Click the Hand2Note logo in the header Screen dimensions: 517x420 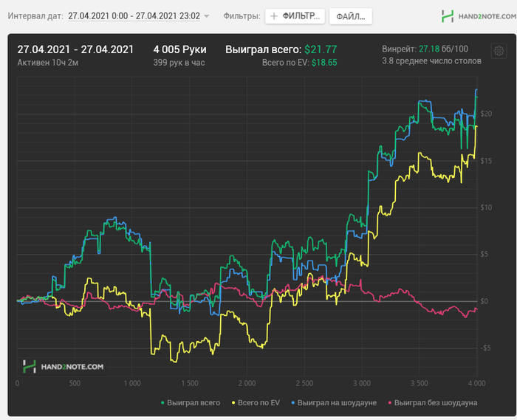[x=474, y=16]
